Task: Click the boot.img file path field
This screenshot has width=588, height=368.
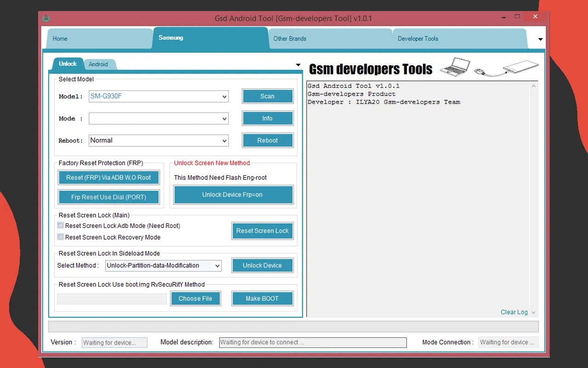Action: point(112,299)
